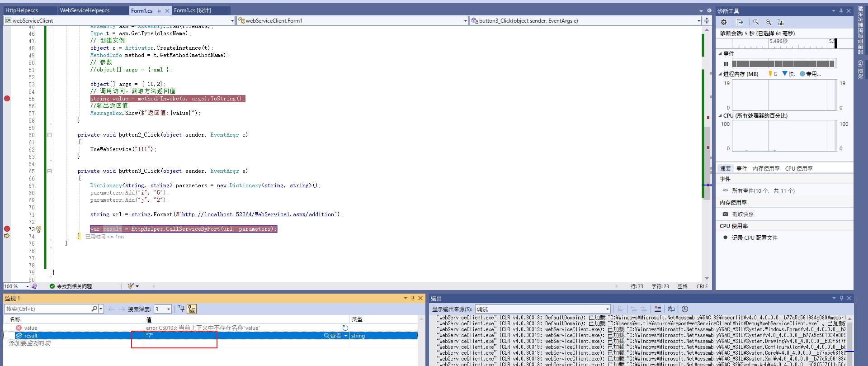Collapse the Process Memory graph section

(x=720, y=74)
